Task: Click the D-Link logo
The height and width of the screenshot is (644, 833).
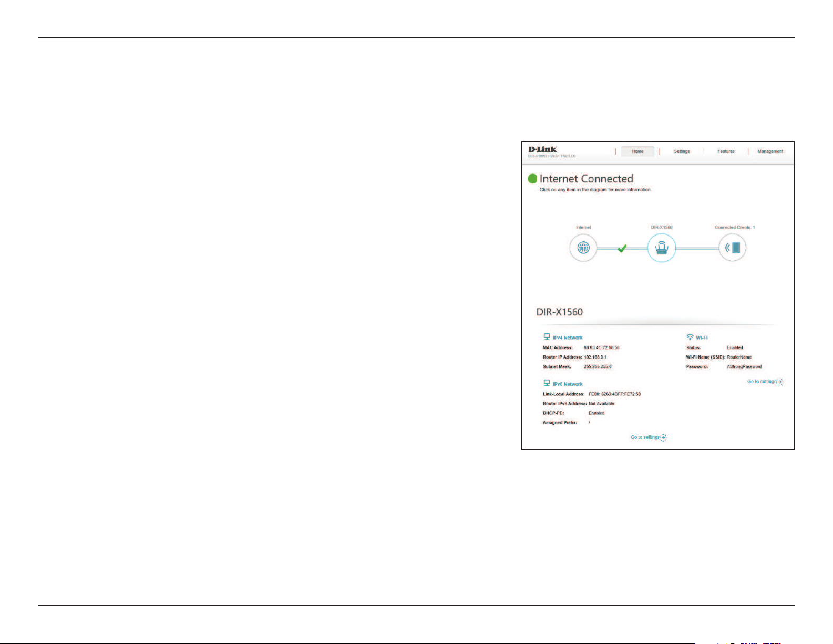Action: click(x=542, y=149)
